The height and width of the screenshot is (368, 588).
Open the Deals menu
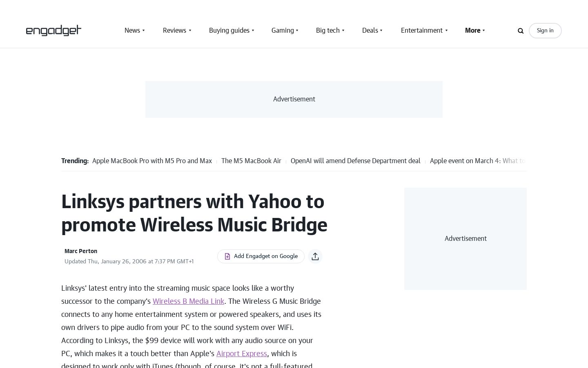[x=370, y=31]
